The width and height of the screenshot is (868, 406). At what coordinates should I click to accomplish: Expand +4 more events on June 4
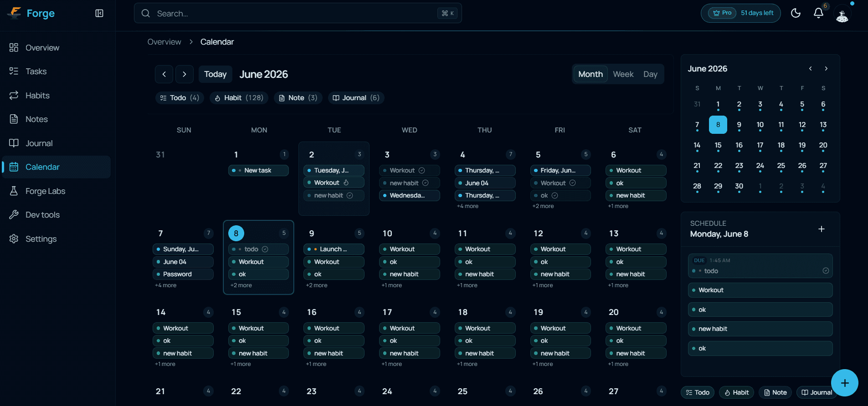pyautogui.click(x=467, y=206)
